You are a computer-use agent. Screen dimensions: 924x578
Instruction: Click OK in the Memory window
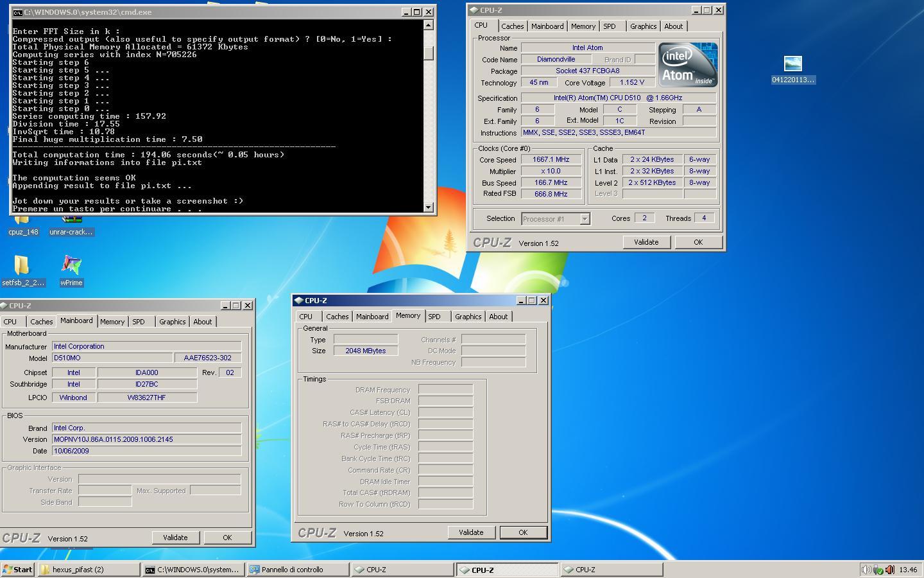523,532
